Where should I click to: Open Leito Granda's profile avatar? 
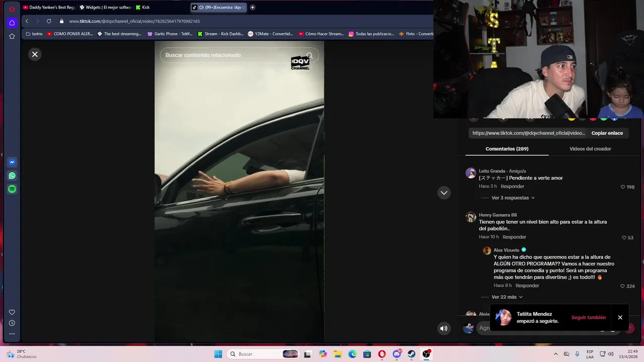tap(471, 173)
